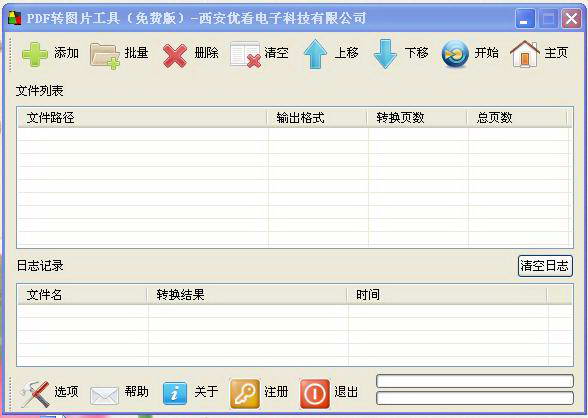Click the 文件列表 label

(40, 91)
